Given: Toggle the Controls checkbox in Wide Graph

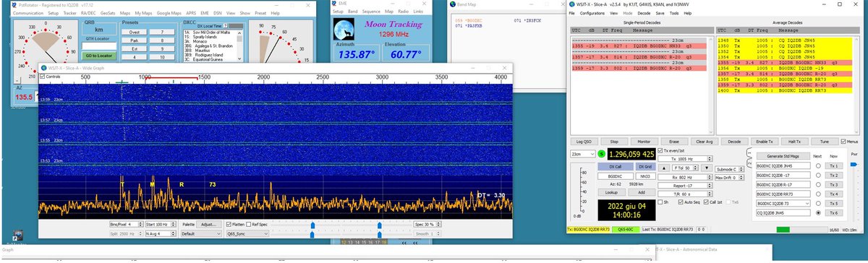Looking at the screenshot, I should click(43, 76).
